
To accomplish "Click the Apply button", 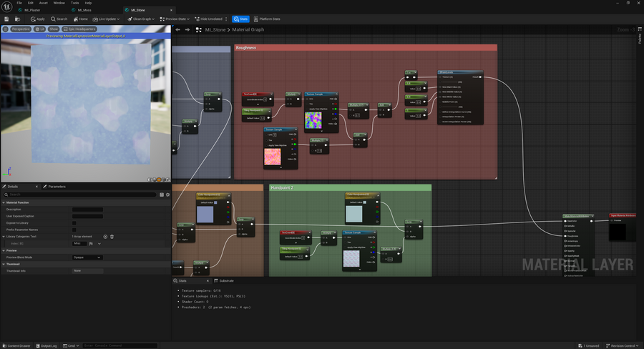I will pyautogui.click(x=37, y=19).
